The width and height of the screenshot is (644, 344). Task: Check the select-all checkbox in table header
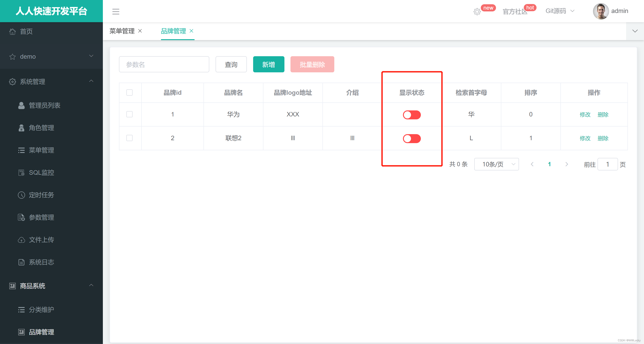(129, 93)
